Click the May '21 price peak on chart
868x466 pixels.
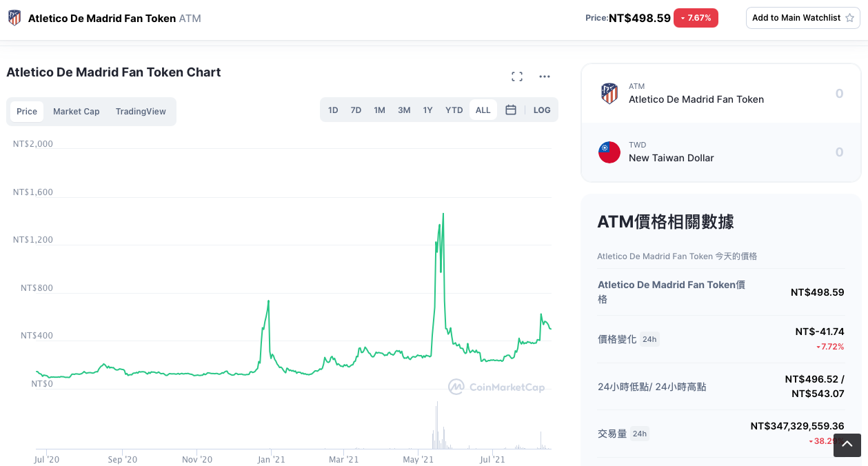click(443, 214)
